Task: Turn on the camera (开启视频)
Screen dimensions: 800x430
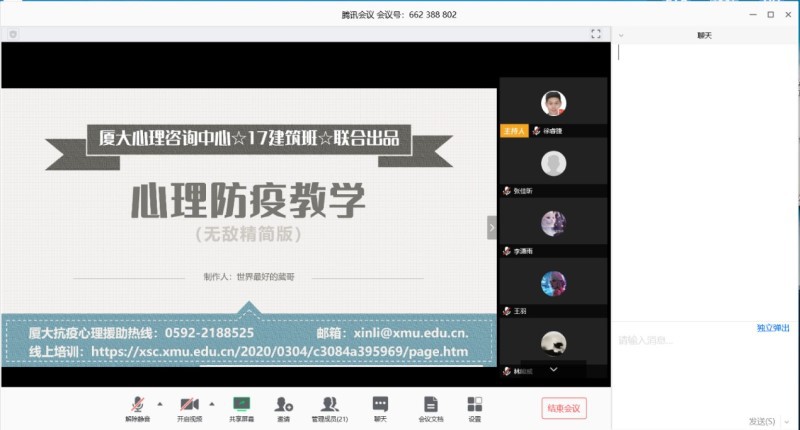Action: point(187,404)
